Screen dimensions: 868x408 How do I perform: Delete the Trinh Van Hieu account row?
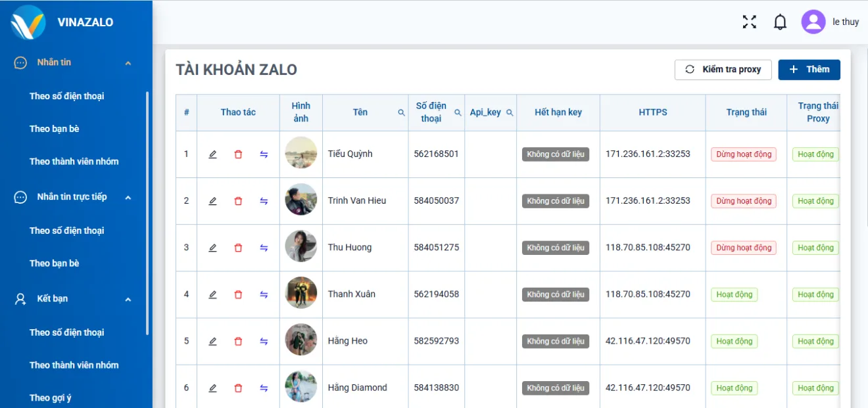click(x=238, y=201)
